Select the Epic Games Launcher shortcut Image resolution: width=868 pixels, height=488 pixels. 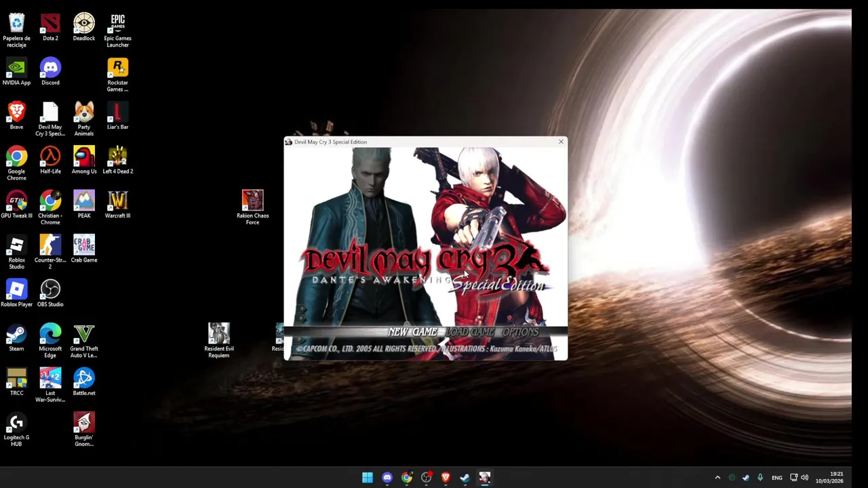[117, 30]
